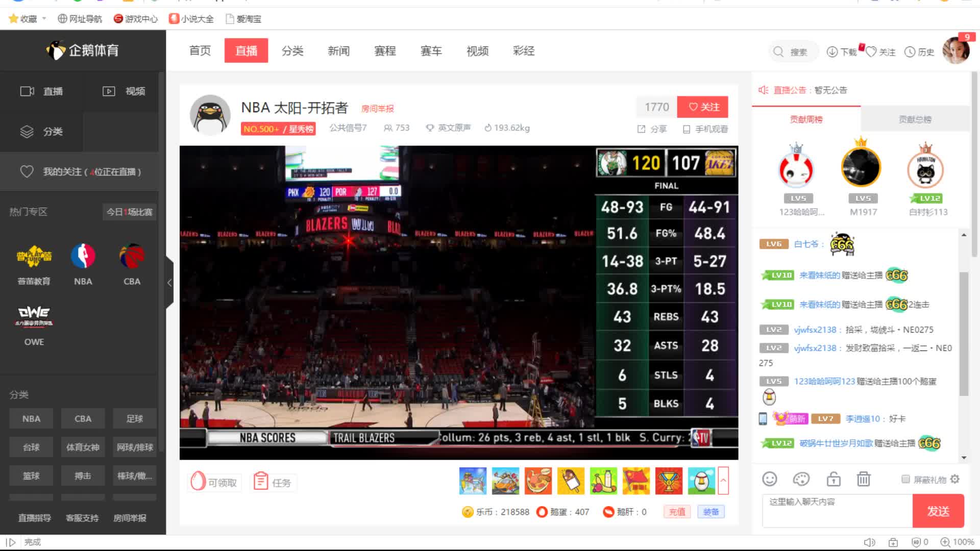Click the chat message input field
Viewport: 980px width, 551px height.
pos(837,510)
